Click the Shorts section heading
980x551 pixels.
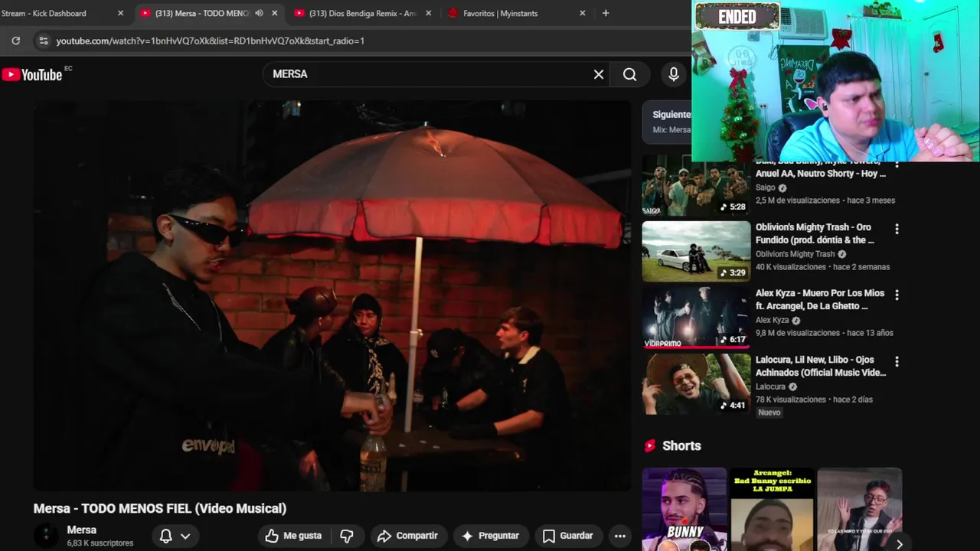point(681,445)
